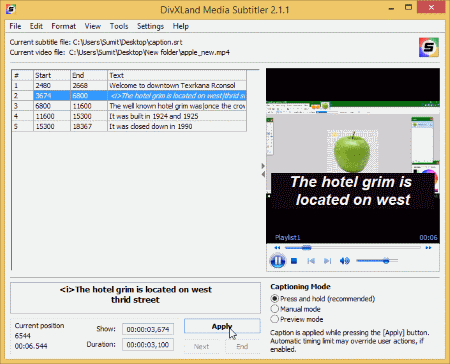Click start time 3674 in row 2
The width and height of the screenshot is (450, 364).
point(52,96)
